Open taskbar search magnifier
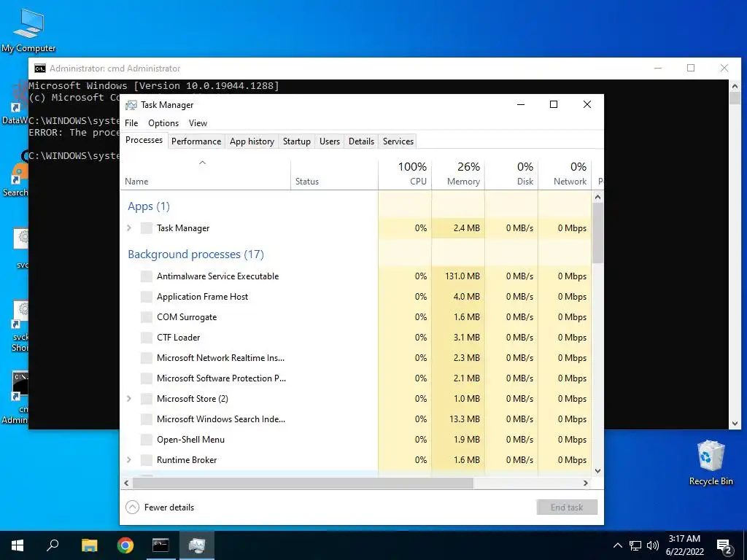This screenshot has width=747, height=560. 53,545
